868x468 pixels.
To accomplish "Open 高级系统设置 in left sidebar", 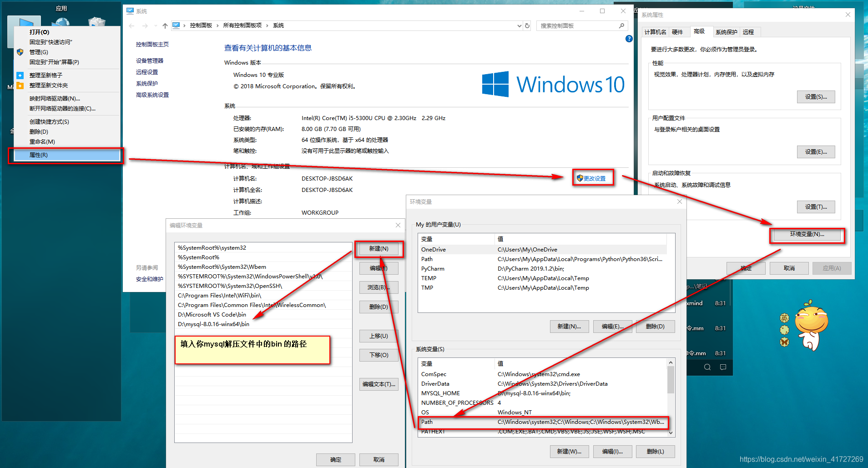I will (x=152, y=95).
